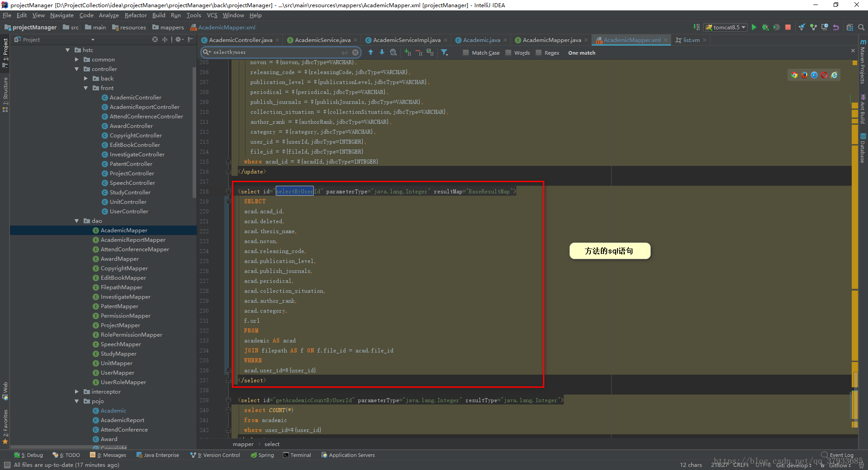Screen dimensions: 868x470
Task: Hide the Project tool window
Action: tap(191, 40)
